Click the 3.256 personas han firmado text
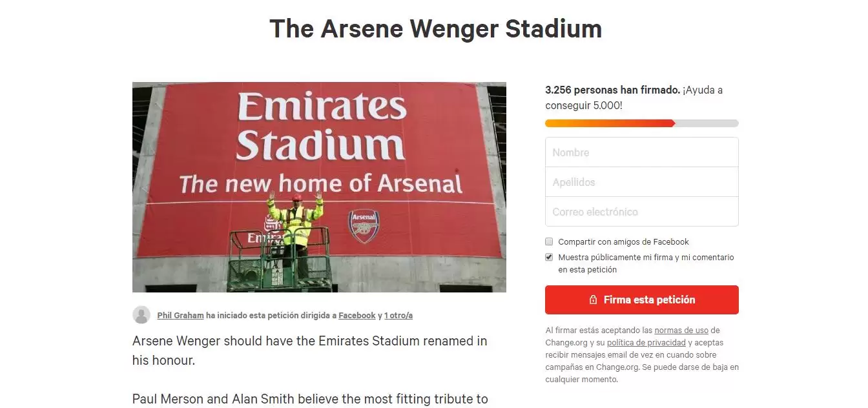 point(612,90)
